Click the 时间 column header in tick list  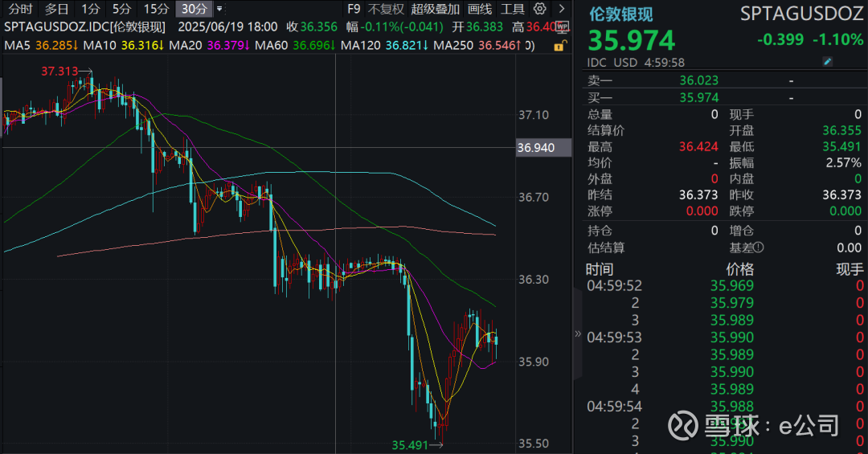coord(600,270)
